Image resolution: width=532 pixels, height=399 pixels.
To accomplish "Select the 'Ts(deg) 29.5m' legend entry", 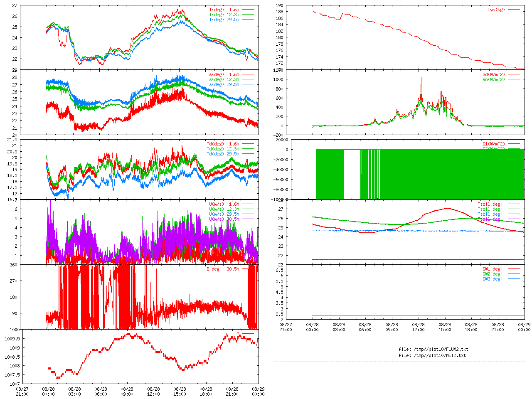I will 223,85.
